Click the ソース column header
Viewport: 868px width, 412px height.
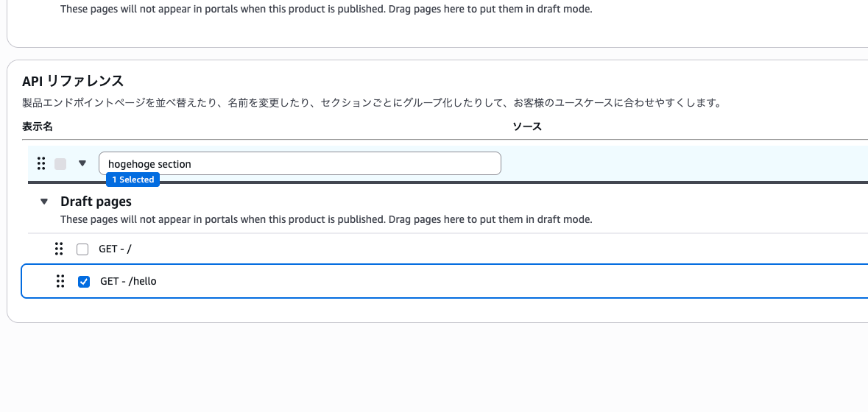[527, 127]
